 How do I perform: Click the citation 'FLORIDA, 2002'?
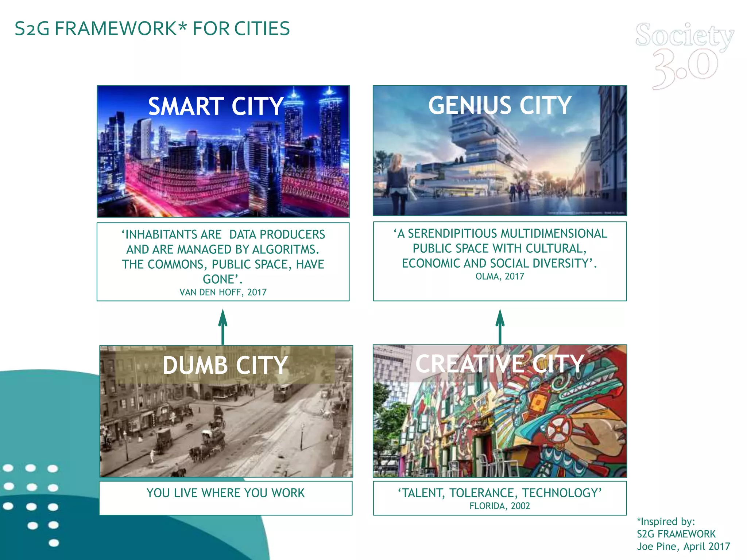coord(500,506)
